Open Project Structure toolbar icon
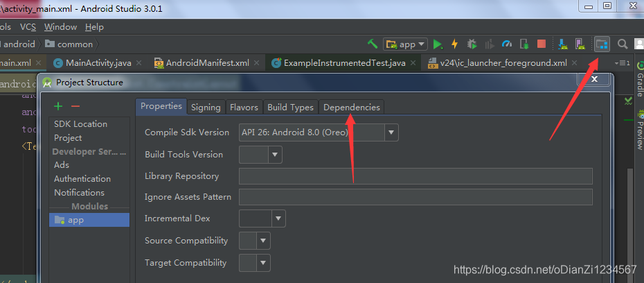The height and width of the screenshot is (283, 644). coord(602,44)
